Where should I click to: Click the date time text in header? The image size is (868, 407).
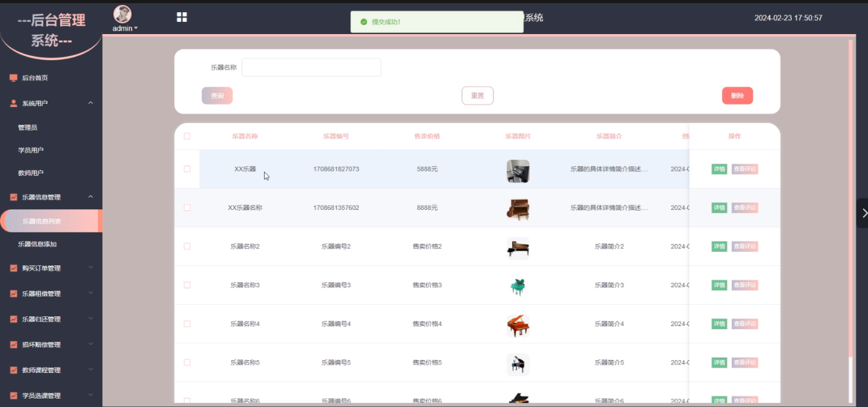(x=788, y=18)
